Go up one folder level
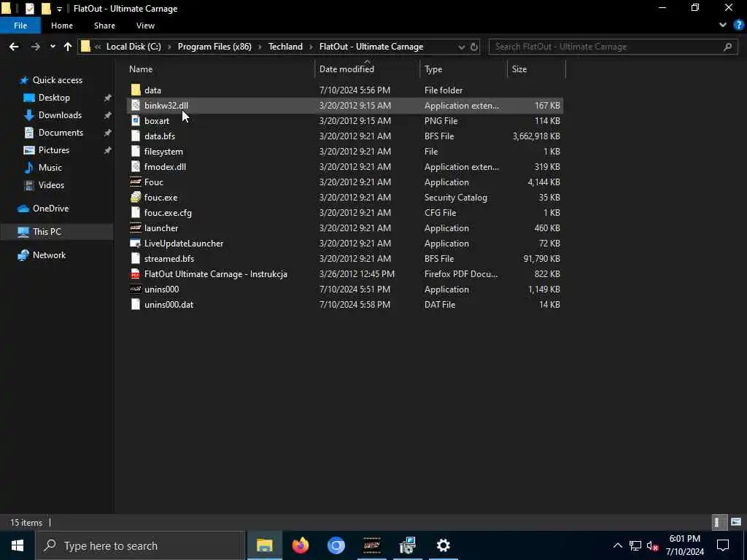Screen dimensions: 747x560 click(68, 47)
